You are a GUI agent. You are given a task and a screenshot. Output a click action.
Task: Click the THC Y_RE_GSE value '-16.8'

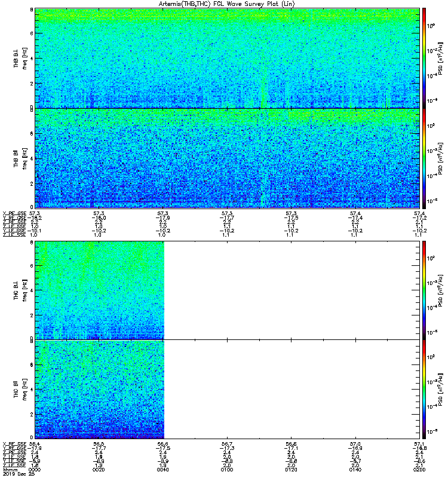click(420, 448)
